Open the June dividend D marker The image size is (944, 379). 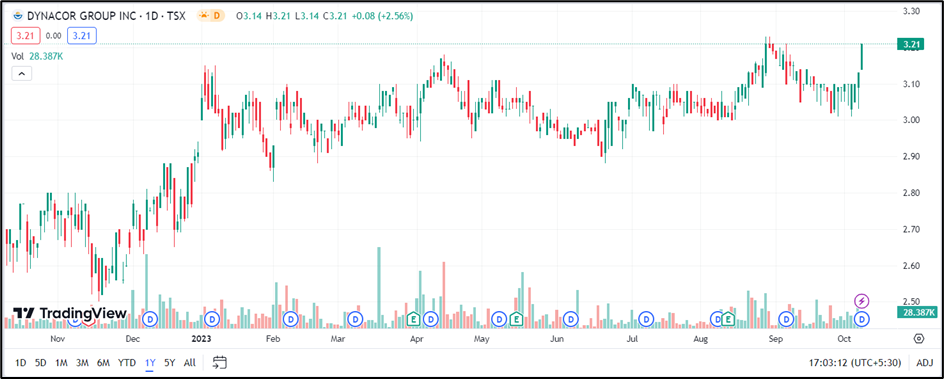click(x=570, y=318)
